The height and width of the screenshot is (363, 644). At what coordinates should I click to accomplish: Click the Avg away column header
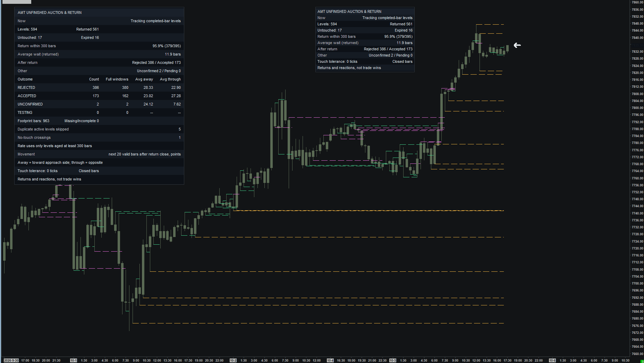tap(144, 79)
